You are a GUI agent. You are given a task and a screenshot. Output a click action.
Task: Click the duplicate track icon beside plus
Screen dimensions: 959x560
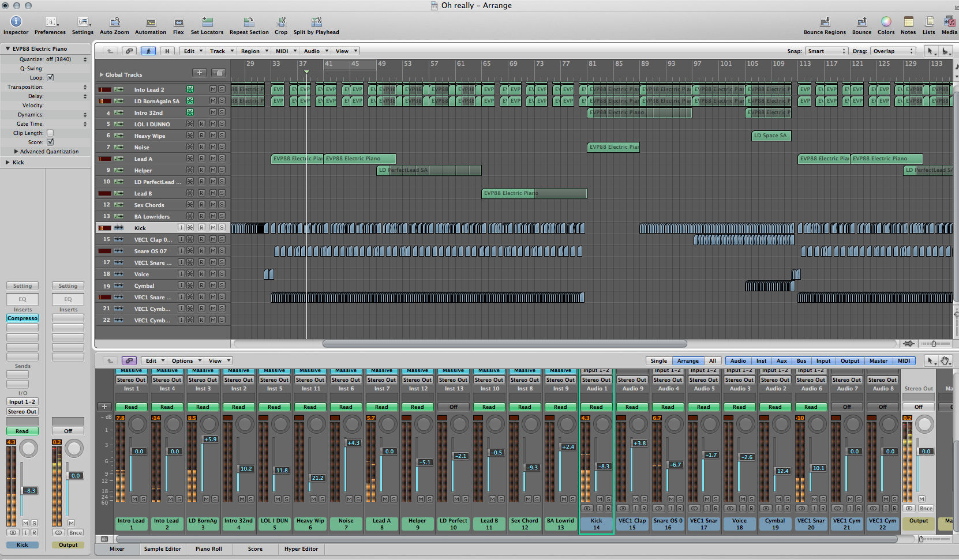coord(219,73)
